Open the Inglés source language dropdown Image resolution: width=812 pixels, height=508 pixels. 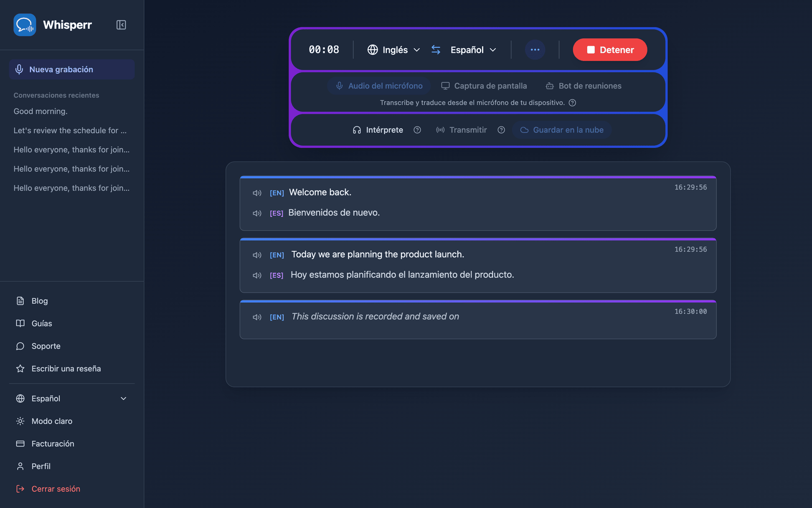coord(394,50)
